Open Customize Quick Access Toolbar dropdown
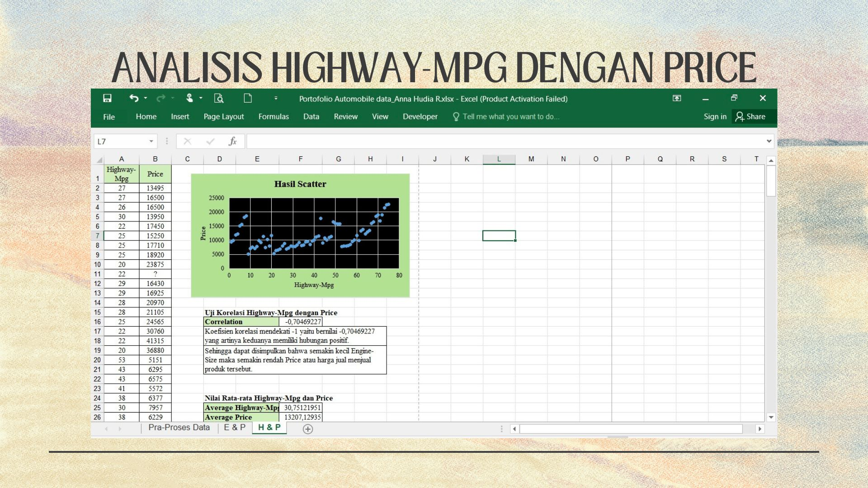 pos(276,98)
